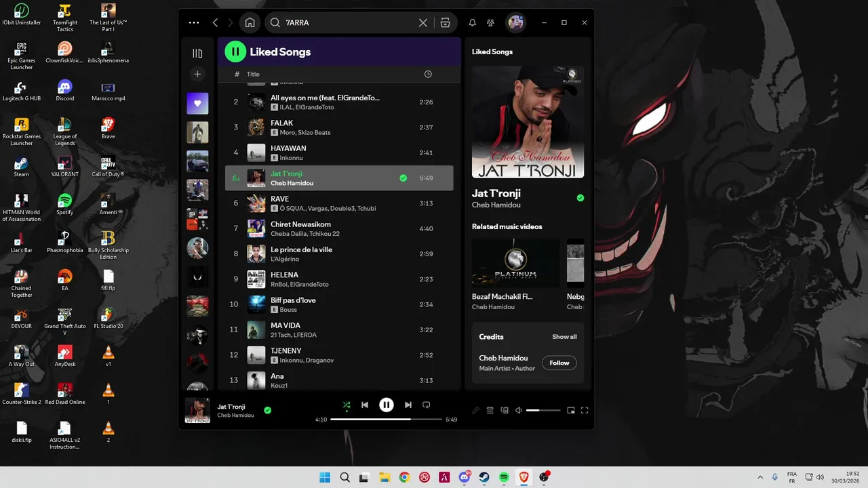Sort by the Title column header
868x488 pixels.
click(253, 74)
